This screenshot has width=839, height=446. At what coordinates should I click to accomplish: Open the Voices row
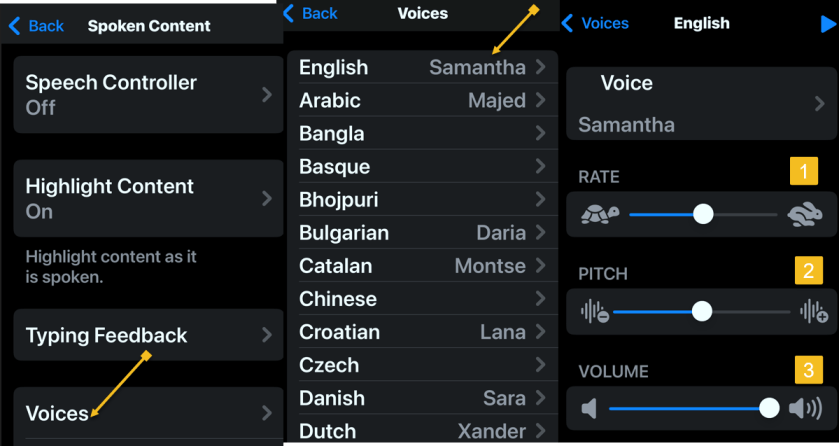click(x=148, y=413)
